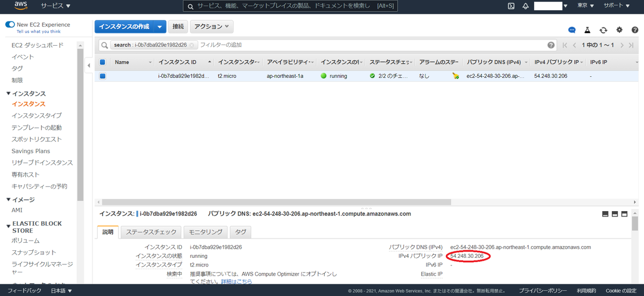This screenshot has width=644, height=296.
Task: Minimize the details pane layout icon
Action: pos(605,214)
